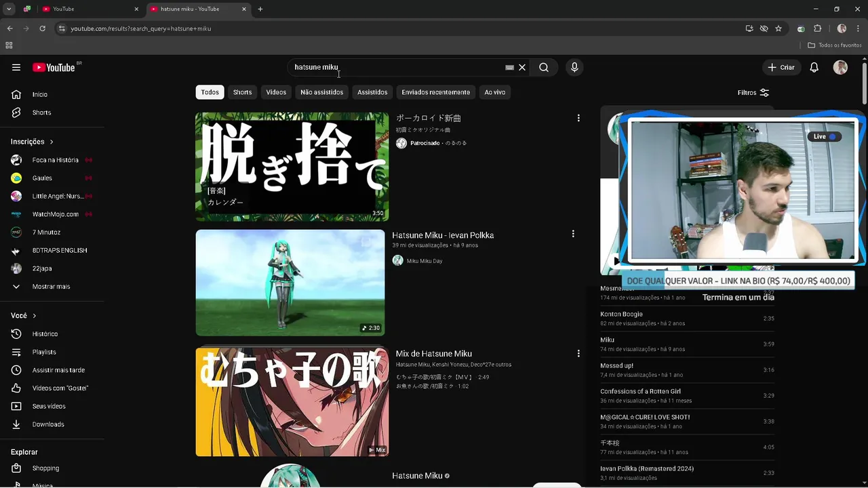Open Hatsune Miku - Ievan Polkka title
Screen dimensions: 868x488
coord(443,235)
